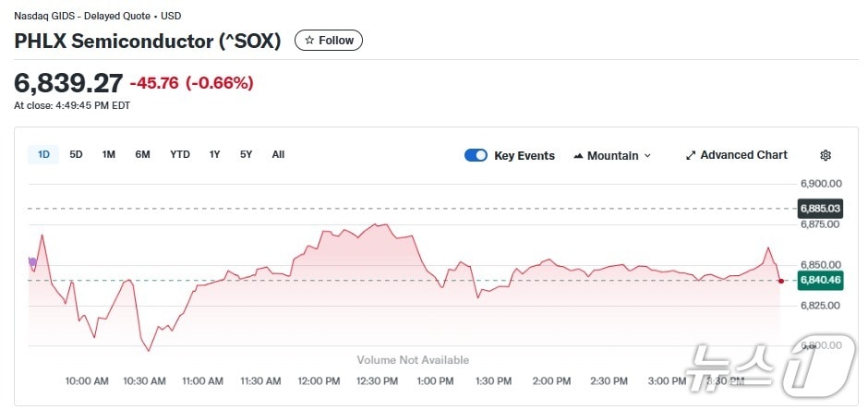Click the Advanced Chart expand arrows icon

pos(691,155)
